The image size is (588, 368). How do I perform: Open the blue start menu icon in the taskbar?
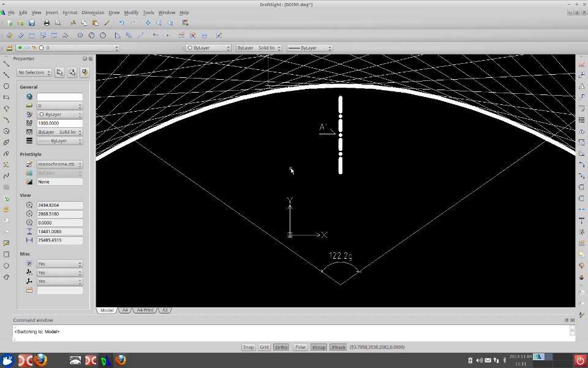tap(7, 361)
